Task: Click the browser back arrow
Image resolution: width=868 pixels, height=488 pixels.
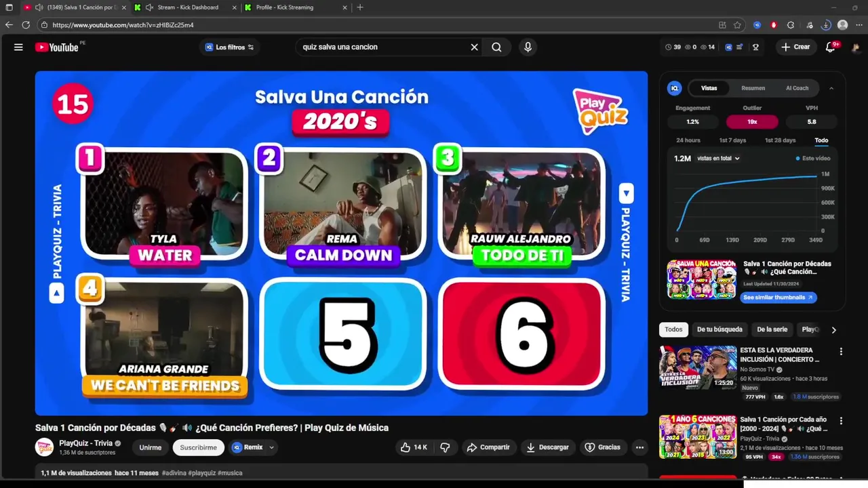Action: (x=9, y=25)
